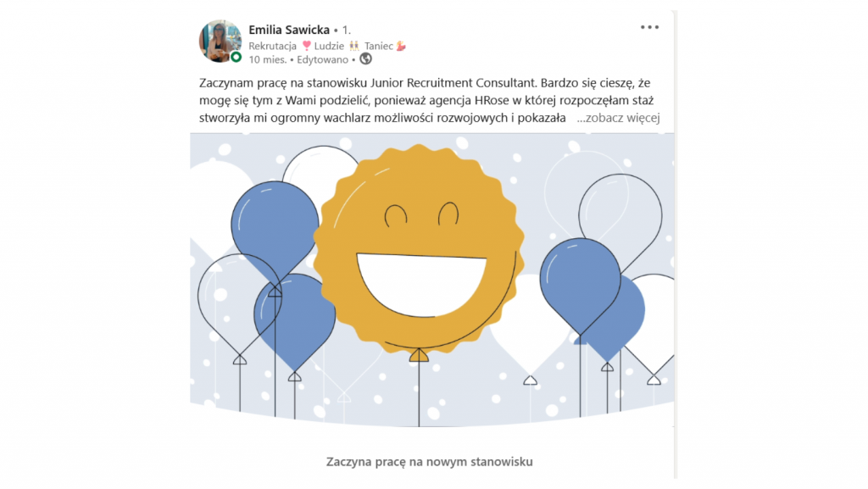Image resolution: width=868 pixels, height=489 pixels.
Task: Click the "Rekrutacja" headline word
Action: (x=272, y=46)
